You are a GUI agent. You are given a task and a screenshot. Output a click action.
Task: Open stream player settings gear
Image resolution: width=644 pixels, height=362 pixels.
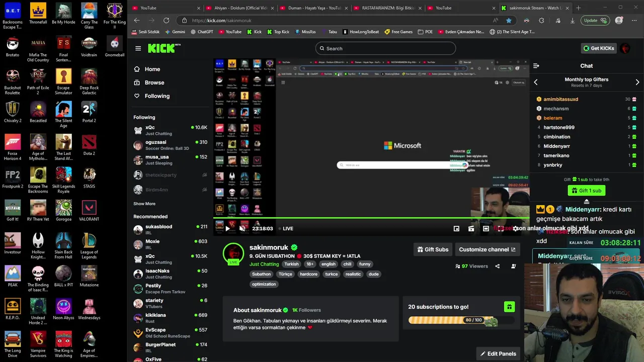(x=516, y=228)
